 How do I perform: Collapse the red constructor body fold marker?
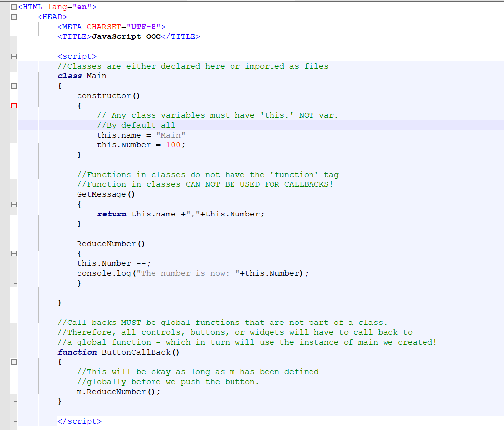click(x=14, y=106)
